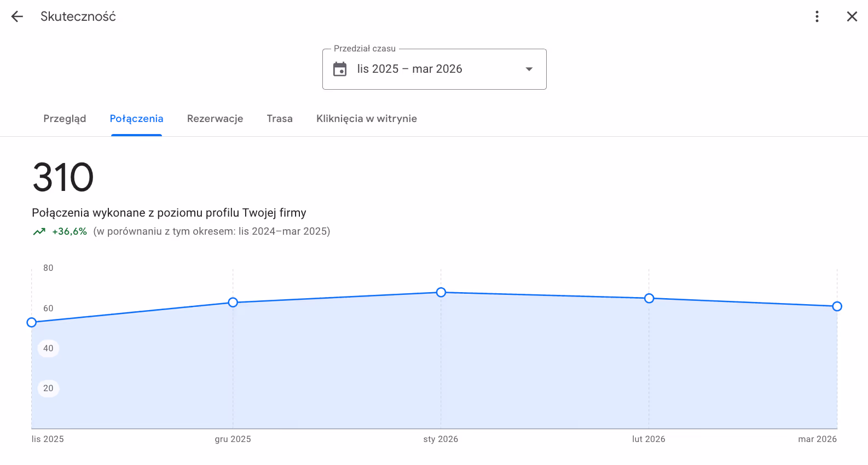The image size is (868, 465).
Task: Open the Rezerwacje tab
Action: (x=215, y=119)
